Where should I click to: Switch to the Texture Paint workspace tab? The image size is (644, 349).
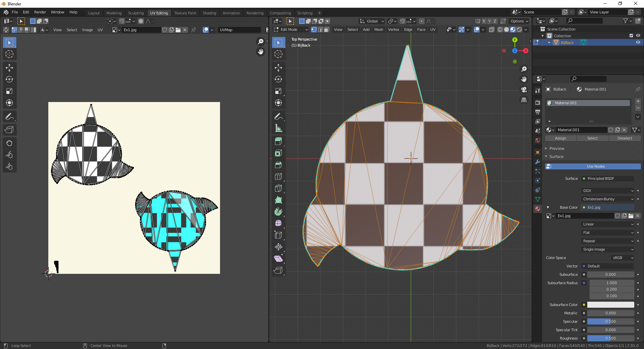[x=185, y=13]
